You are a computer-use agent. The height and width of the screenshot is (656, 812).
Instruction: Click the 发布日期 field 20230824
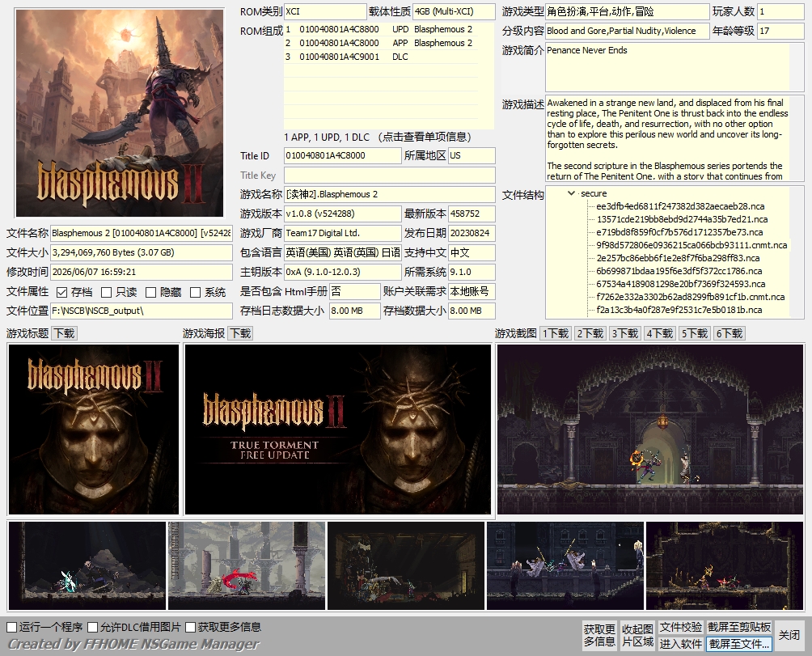click(472, 233)
